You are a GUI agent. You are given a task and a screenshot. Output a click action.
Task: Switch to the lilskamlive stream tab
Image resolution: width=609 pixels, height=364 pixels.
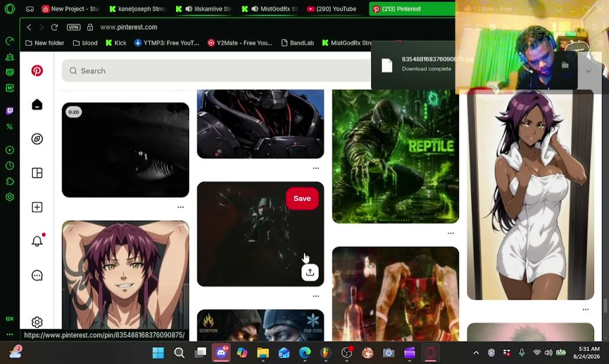pyautogui.click(x=204, y=9)
